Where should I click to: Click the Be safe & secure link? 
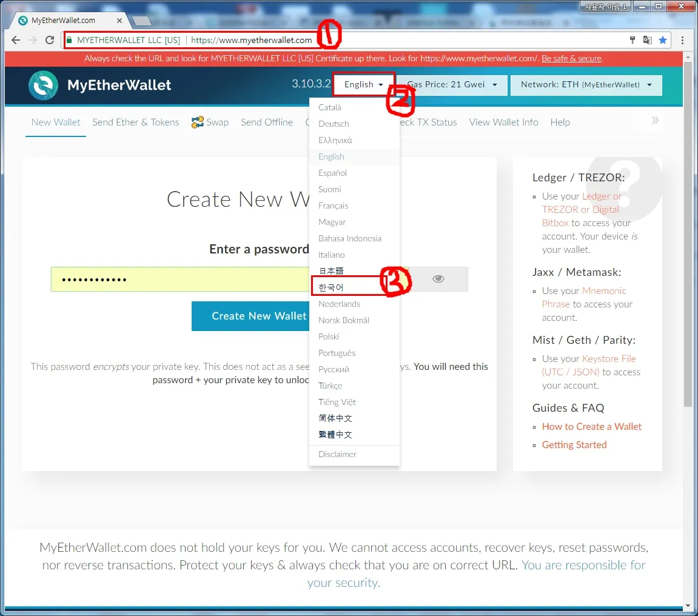pos(572,58)
